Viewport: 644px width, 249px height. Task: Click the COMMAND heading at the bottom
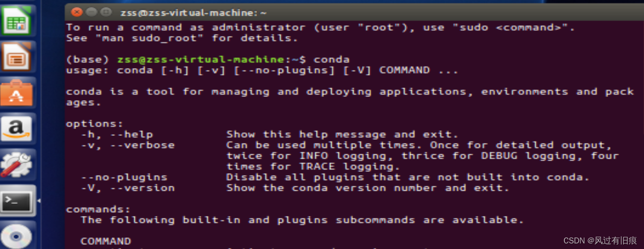[106, 241]
